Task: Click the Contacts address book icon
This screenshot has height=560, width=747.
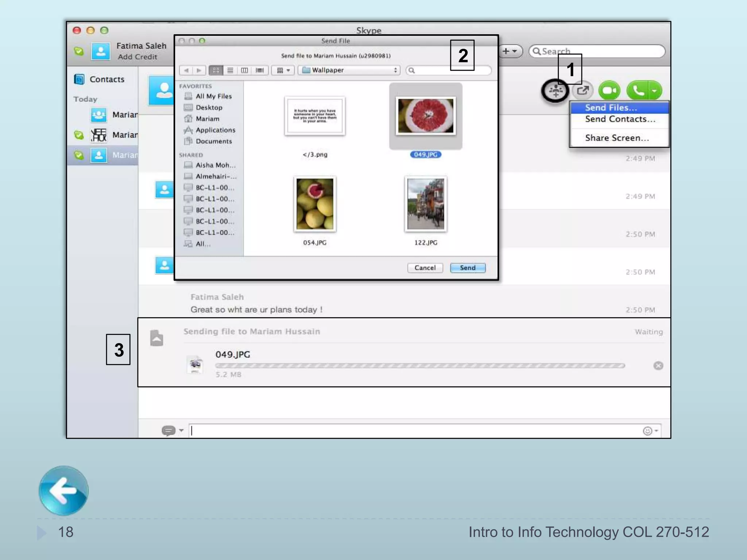Action: (79, 79)
